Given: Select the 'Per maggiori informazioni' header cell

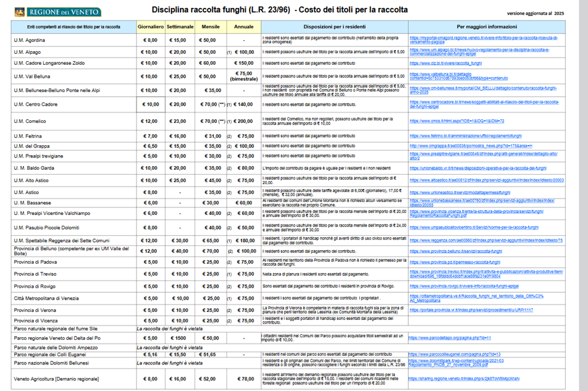Looking at the screenshot, I should tap(487, 27).
